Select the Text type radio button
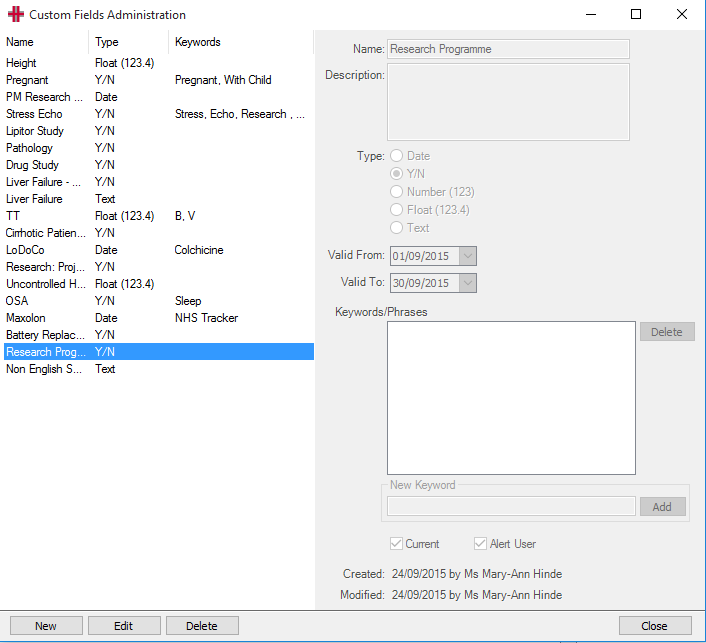This screenshot has width=706, height=643. click(396, 228)
